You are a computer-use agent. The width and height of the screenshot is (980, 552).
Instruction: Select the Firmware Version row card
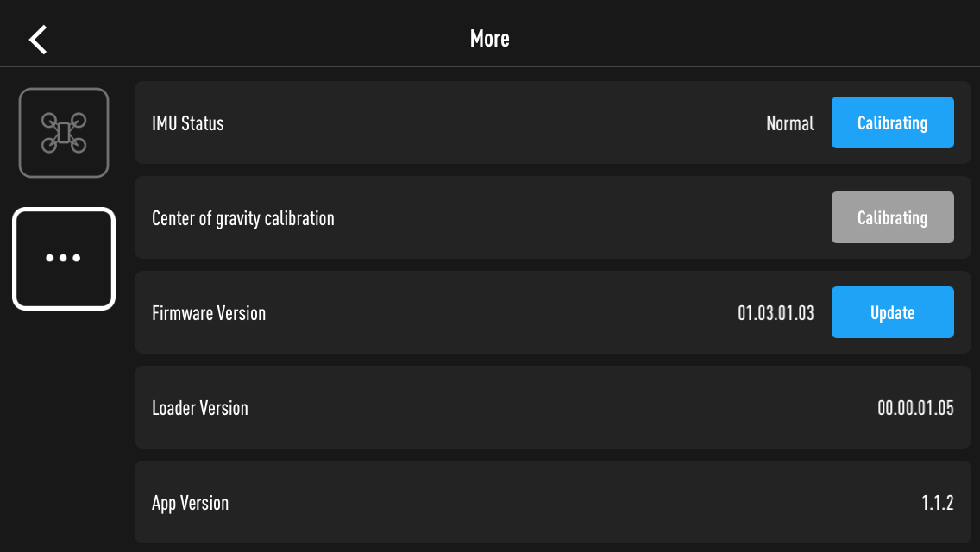pos(552,312)
